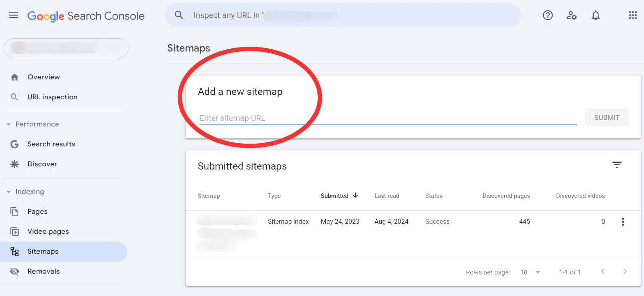Viewport: 644px width, 296px height.
Task: Open the blurred sitemap row entry
Action: coord(227,233)
